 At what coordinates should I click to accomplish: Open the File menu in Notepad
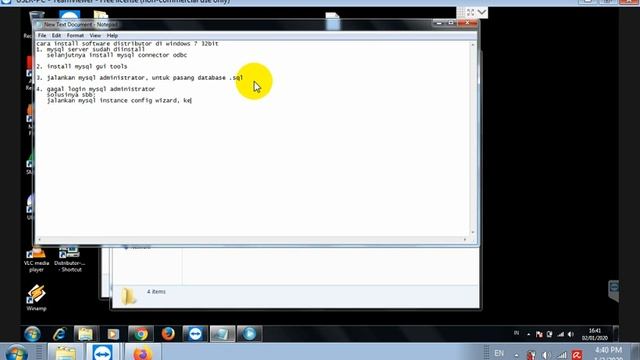click(x=42, y=36)
